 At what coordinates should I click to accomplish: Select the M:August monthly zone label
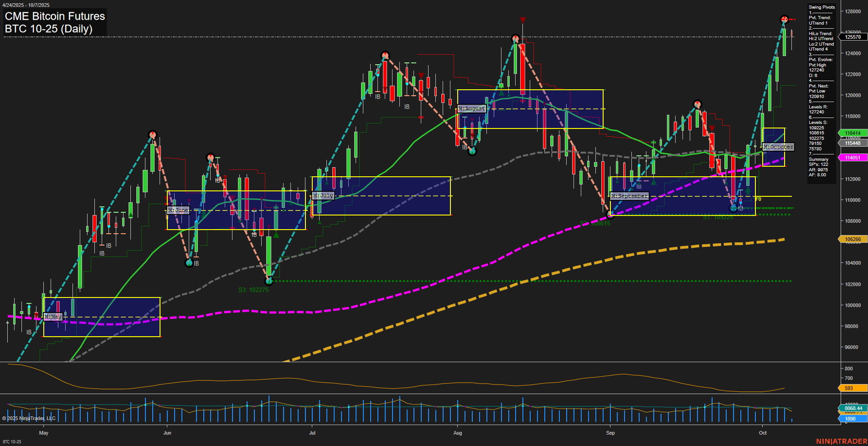click(x=472, y=108)
